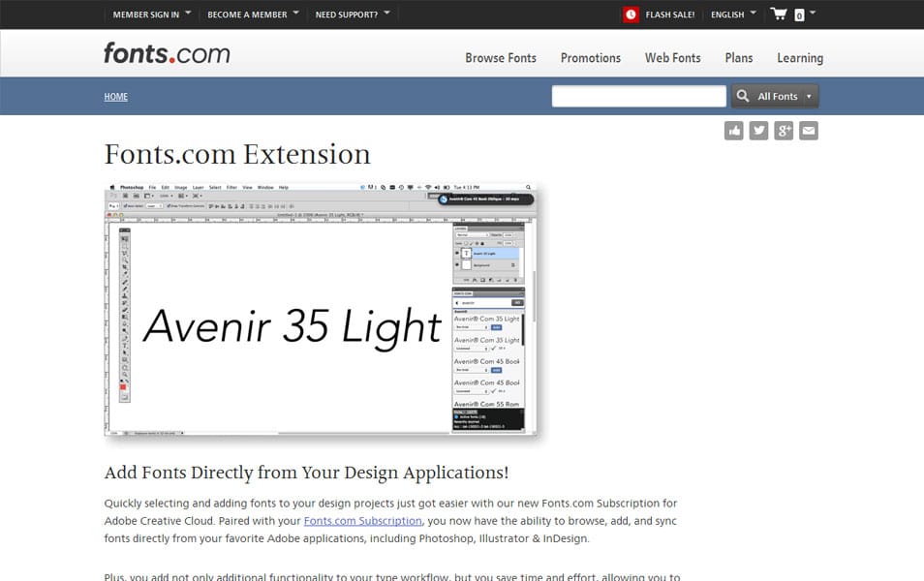Viewport: 924px width, 581px height.
Task: Share on Google+ using its icon
Action: (x=784, y=129)
